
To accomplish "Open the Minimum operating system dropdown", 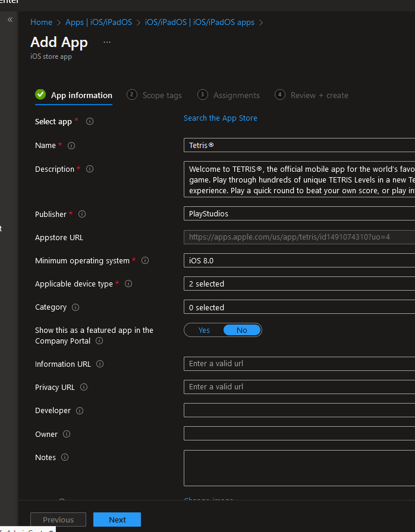I will point(299,260).
